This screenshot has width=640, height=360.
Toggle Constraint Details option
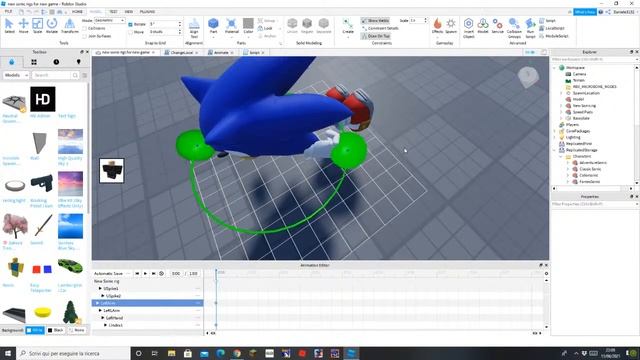tap(380, 28)
